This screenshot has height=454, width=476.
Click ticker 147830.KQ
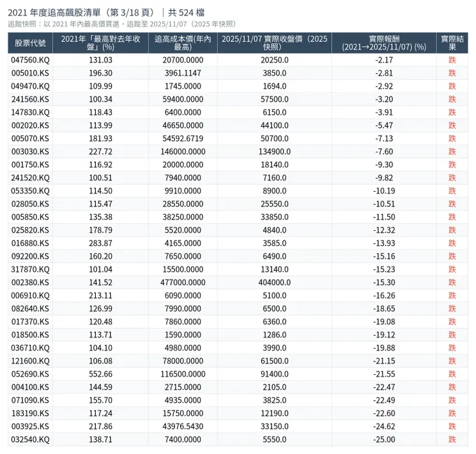30,113
